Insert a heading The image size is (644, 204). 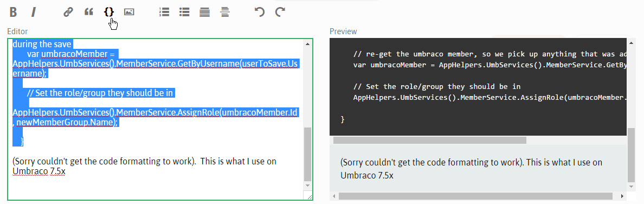point(204,12)
